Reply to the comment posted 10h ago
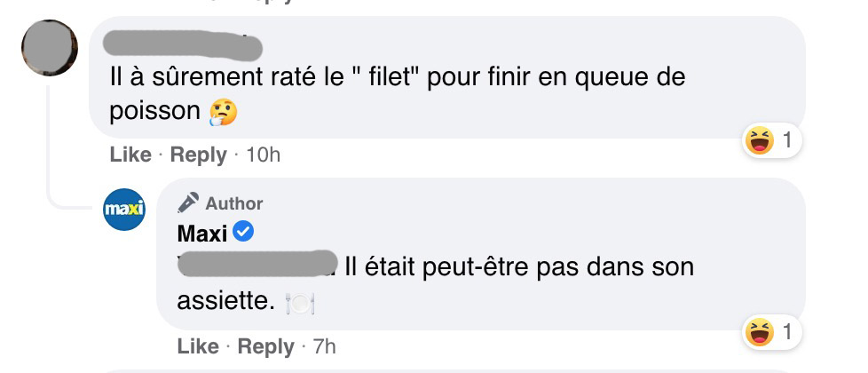This screenshot has width=868, height=373. click(199, 155)
